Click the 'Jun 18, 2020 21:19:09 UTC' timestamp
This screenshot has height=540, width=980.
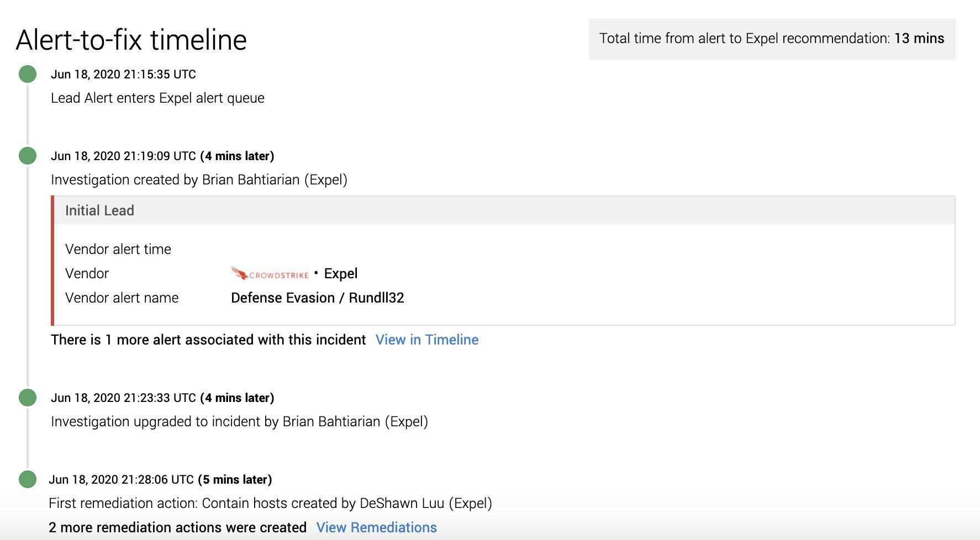coord(123,156)
